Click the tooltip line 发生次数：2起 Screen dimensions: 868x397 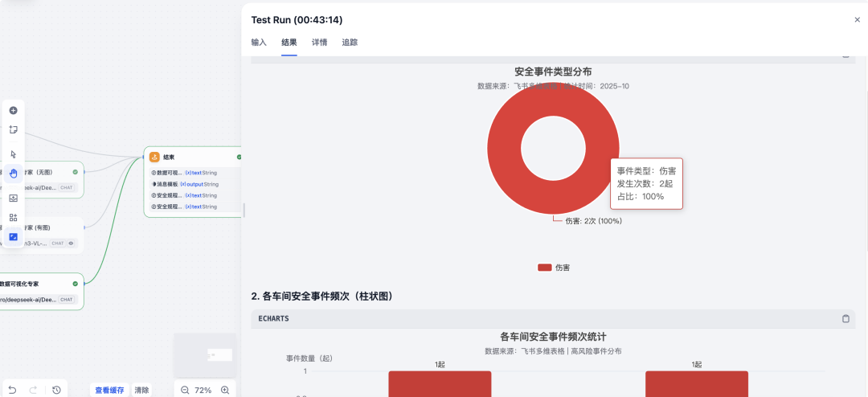[645, 184]
